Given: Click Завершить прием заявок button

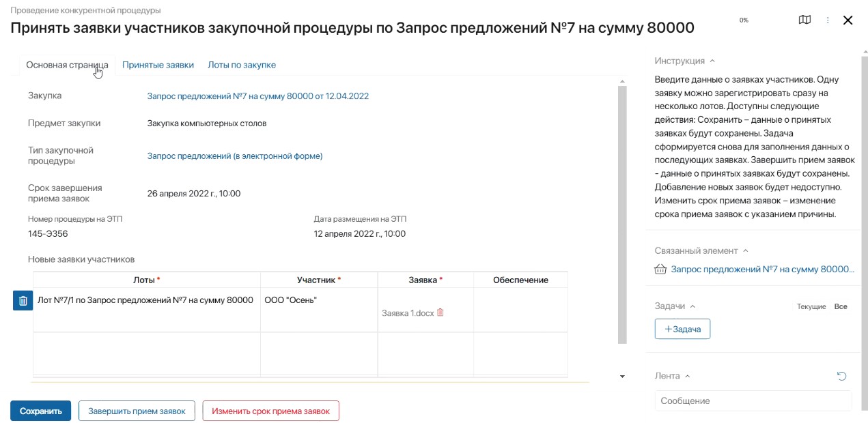Looking at the screenshot, I should point(137,411).
